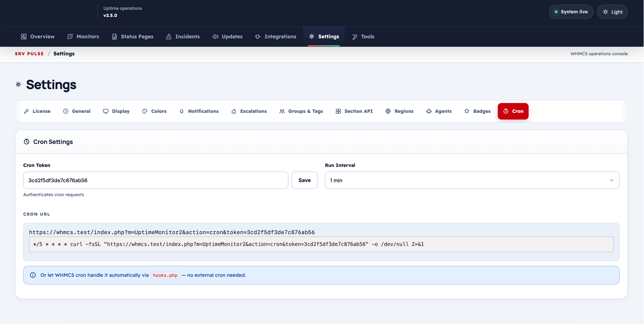Open the Run Interval dropdown
The image size is (644, 324).
click(472, 180)
